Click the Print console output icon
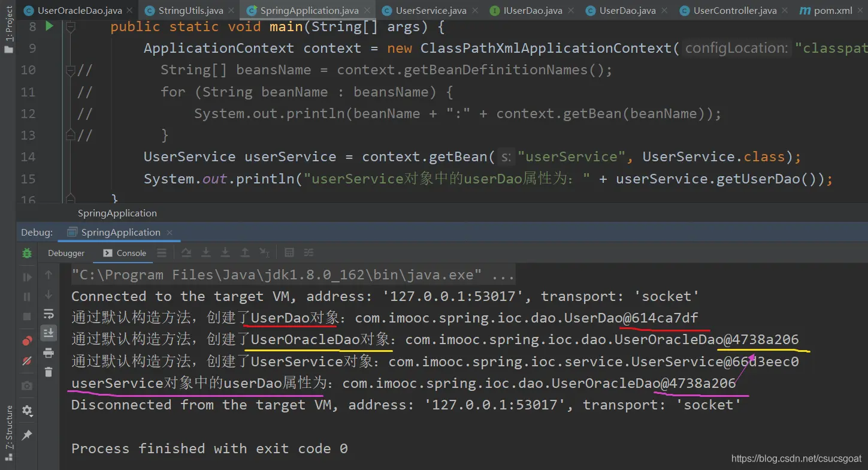This screenshot has height=470, width=868. click(49, 353)
